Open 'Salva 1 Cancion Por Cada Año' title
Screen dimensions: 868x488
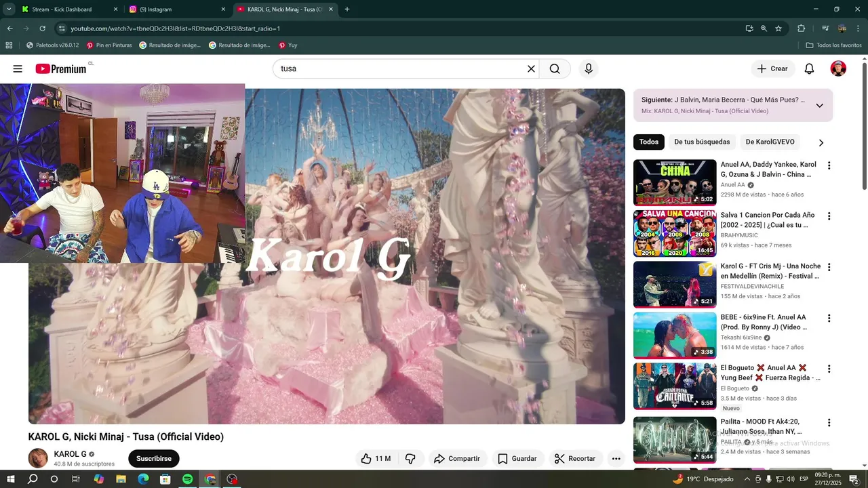click(768, 220)
